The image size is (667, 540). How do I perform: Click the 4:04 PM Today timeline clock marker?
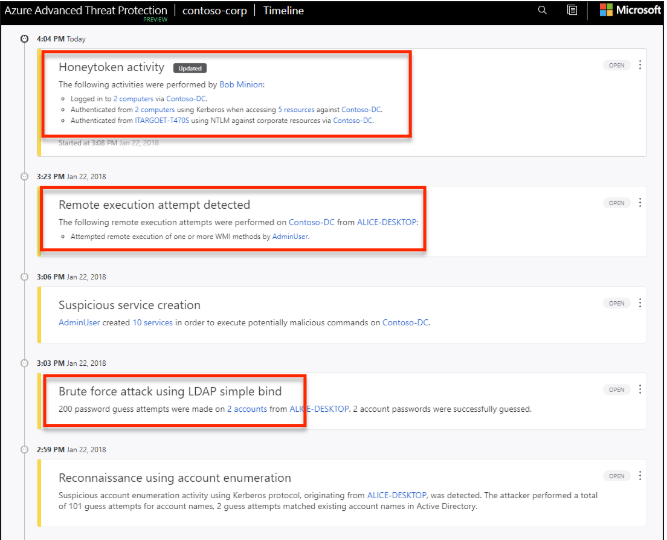(x=25, y=39)
